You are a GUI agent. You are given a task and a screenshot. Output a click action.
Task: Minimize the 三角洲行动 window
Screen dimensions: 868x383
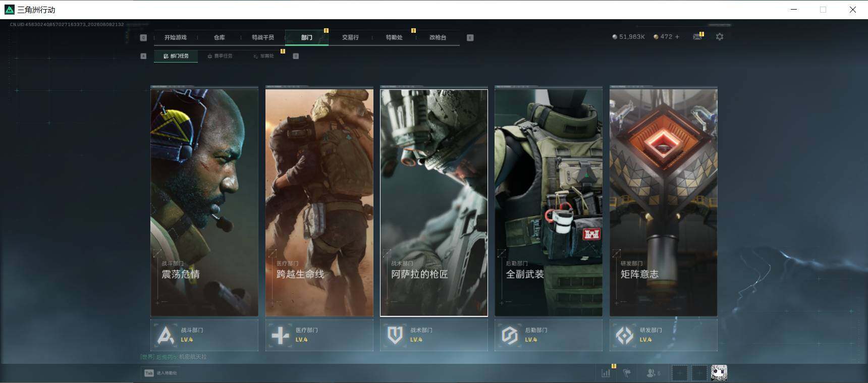(x=794, y=10)
